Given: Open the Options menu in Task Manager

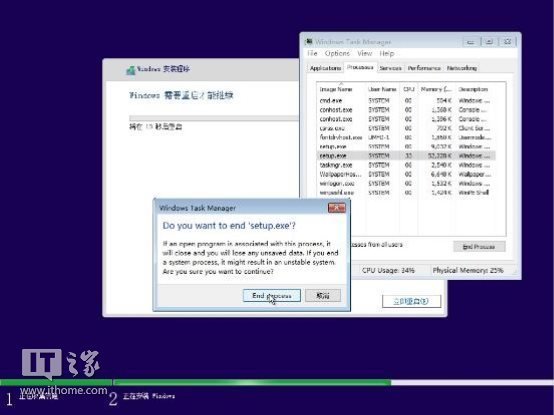Looking at the screenshot, I should [x=337, y=53].
